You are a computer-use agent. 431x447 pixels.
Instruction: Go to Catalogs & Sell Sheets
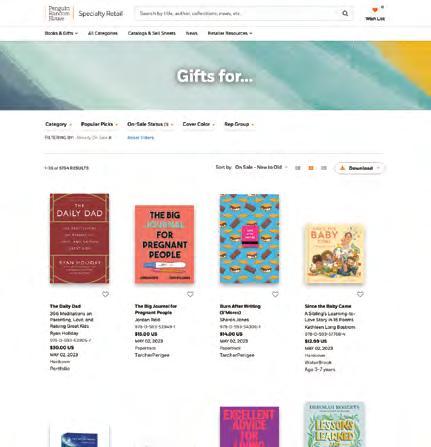tap(152, 33)
